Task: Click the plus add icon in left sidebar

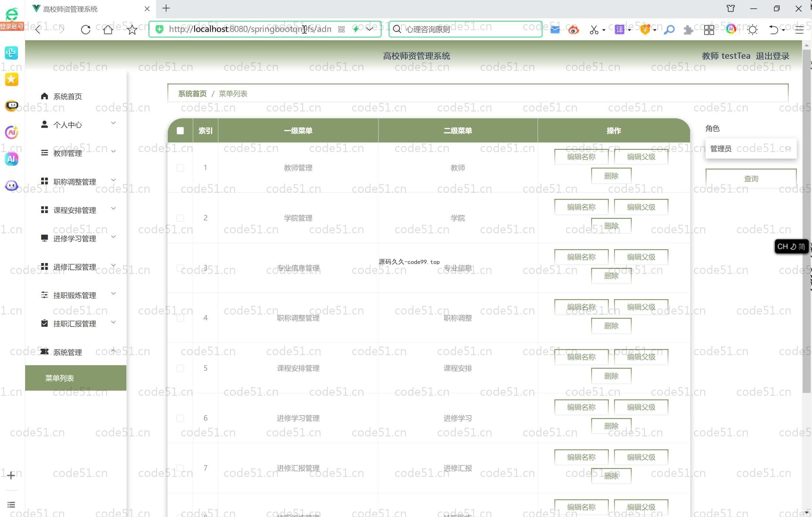Action: pyautogui.click(x=11, y=475)
